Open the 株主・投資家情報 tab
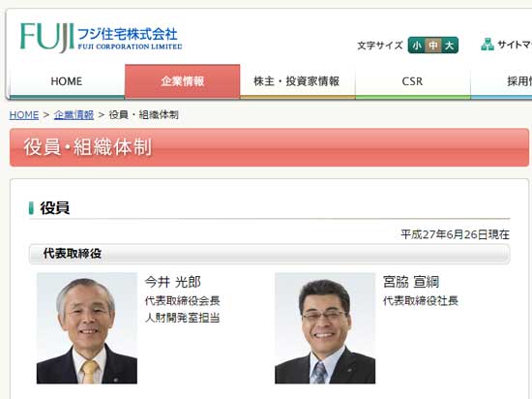The width and height of the screenshot is (532, 399). coord(297,81)
